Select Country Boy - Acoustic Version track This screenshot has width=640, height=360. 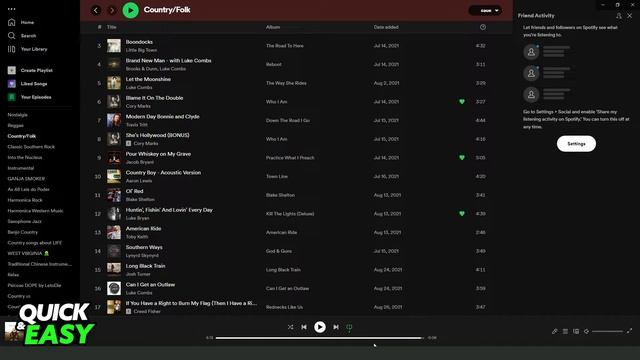[163, 173]
